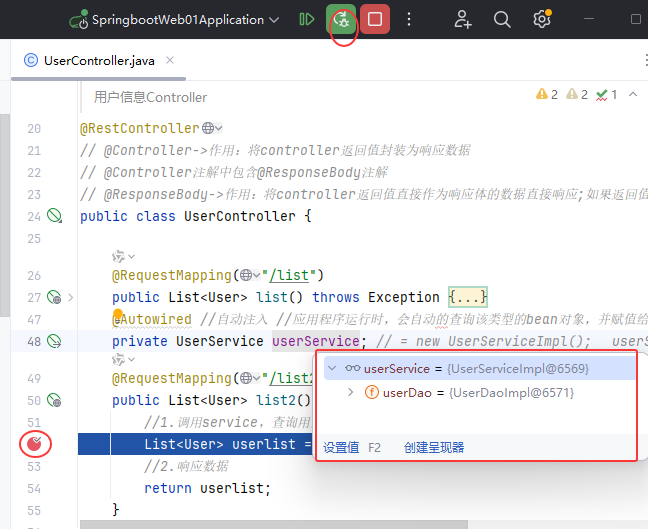The width and height of the screenshot is (648, 529).
Task: Open the IDE settings gear icon
Action: pyautogui.click(x=541, y=19)
